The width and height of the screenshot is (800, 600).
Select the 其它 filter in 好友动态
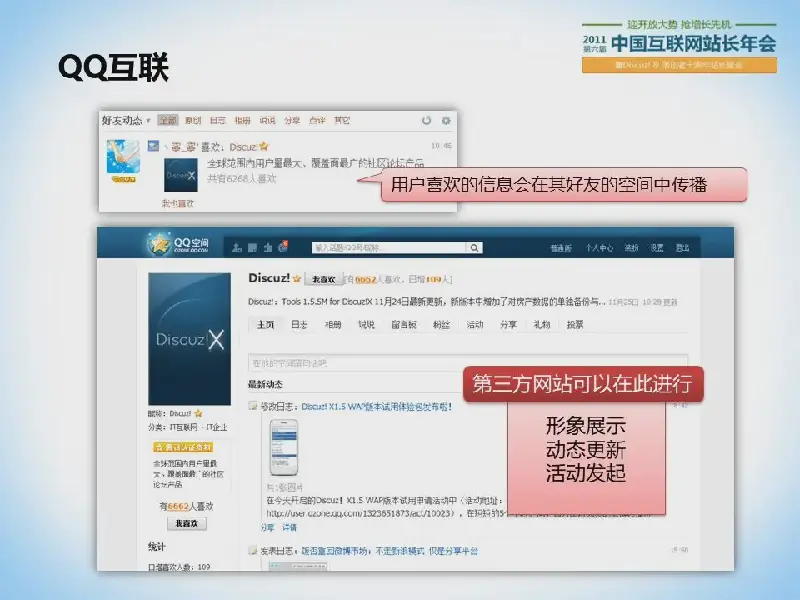342,120
